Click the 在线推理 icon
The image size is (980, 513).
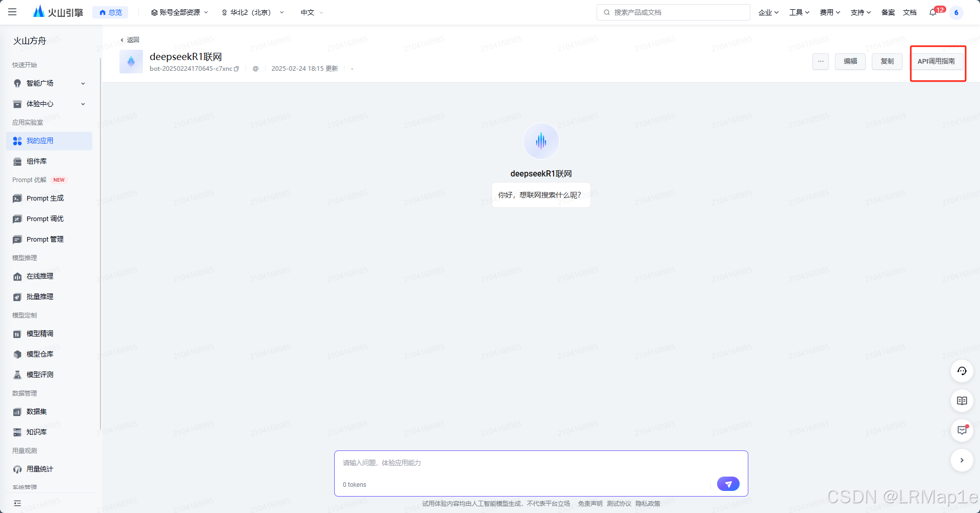coord(17,276)
